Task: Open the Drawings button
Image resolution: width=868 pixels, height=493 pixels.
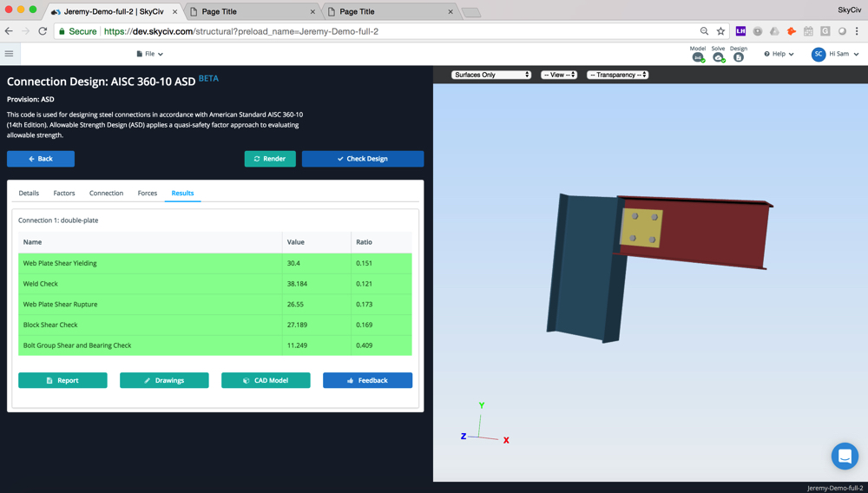Action: click(164, 380)
